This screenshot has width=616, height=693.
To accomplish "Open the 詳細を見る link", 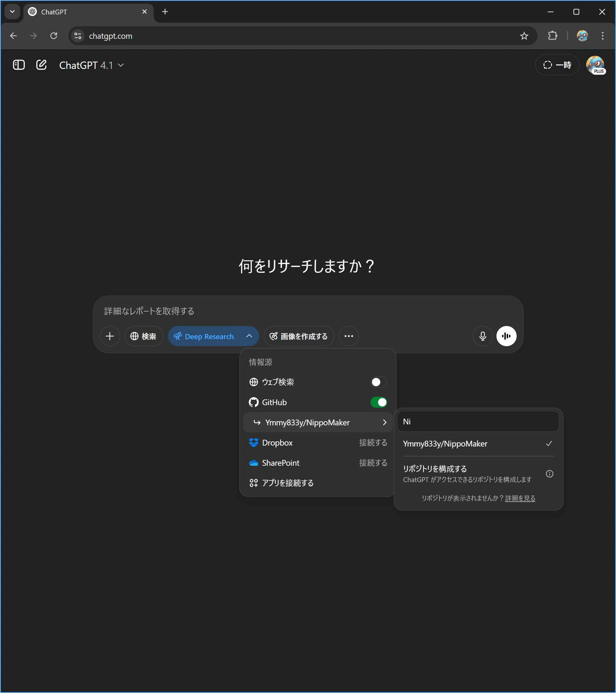I will 520,498.
